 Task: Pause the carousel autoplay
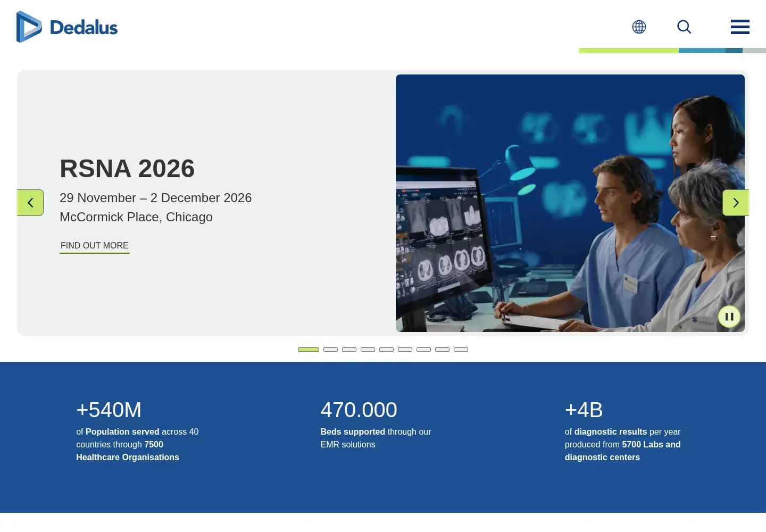click(x=729, y=317)
